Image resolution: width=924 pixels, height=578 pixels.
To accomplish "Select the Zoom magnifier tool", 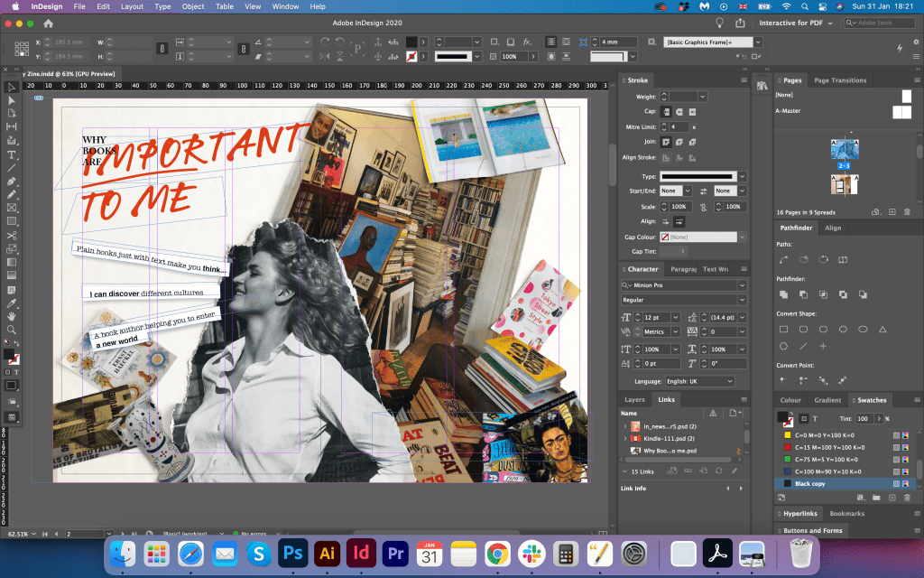I will point(12,330).
